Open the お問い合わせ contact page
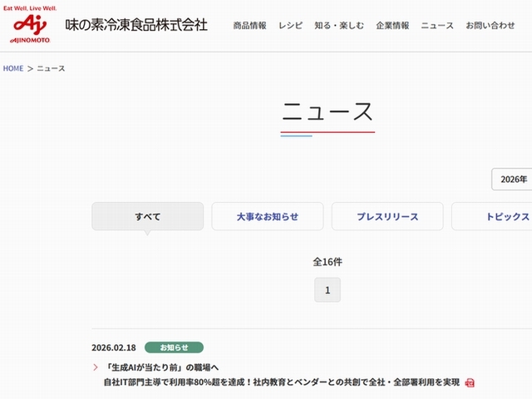The width and height of the screenshot is (532, 399). [x=490, y=26]
